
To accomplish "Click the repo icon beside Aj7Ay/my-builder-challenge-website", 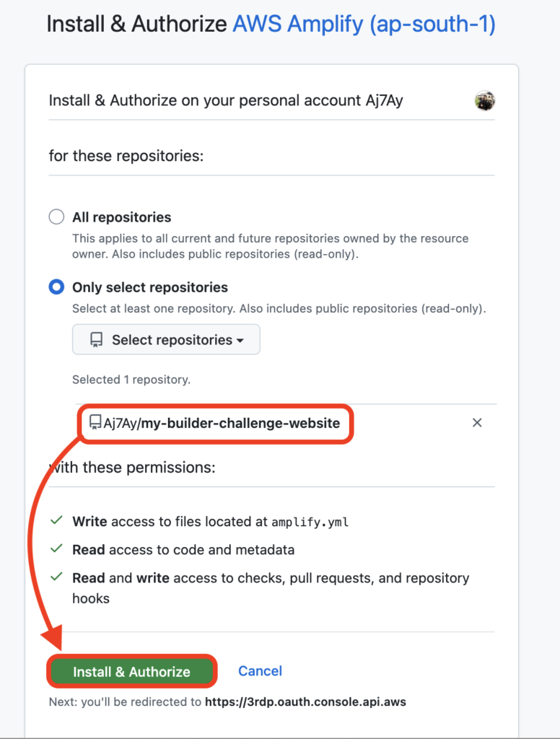I will click(x=95, y=422).
